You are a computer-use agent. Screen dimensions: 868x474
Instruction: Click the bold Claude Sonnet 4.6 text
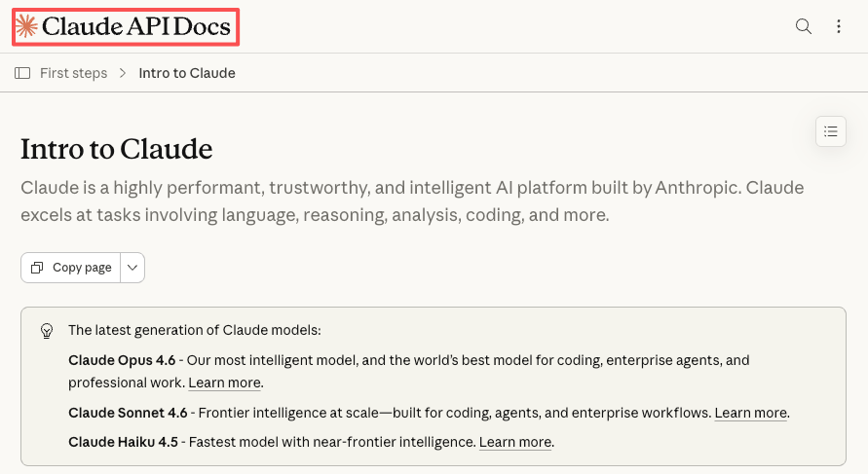[128, 413]
